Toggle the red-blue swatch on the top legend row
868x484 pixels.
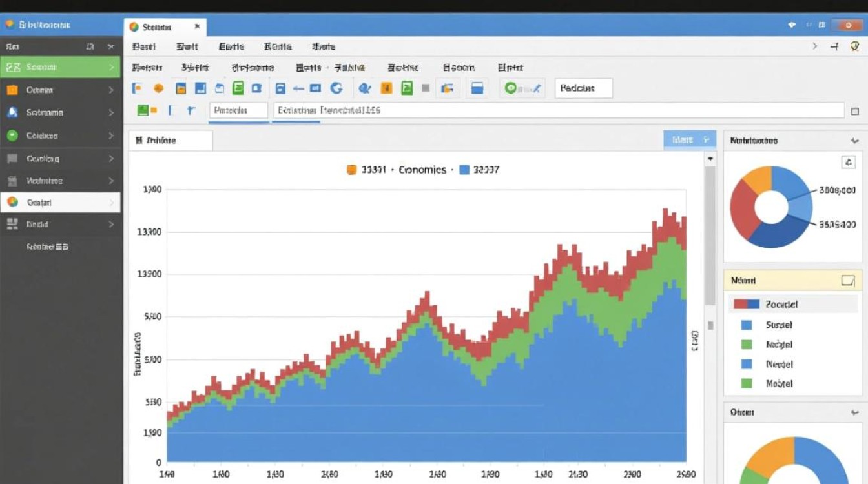pyautogui.click(x=746, y=304)
